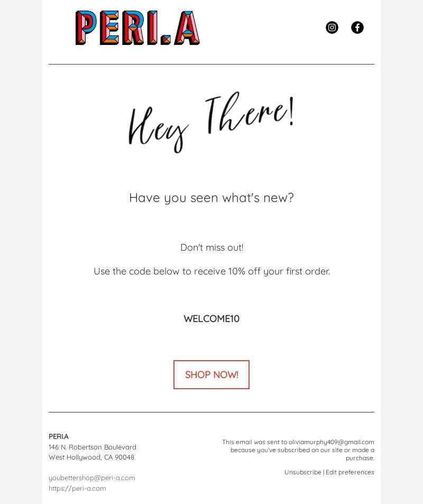423x504 pixels.
Task: Click the youbettershop@peri-a.com email link
Action: tap(92, 478)
